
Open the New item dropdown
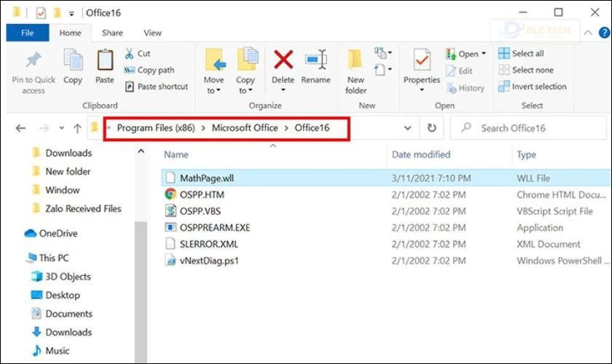[x=383, y=52]
